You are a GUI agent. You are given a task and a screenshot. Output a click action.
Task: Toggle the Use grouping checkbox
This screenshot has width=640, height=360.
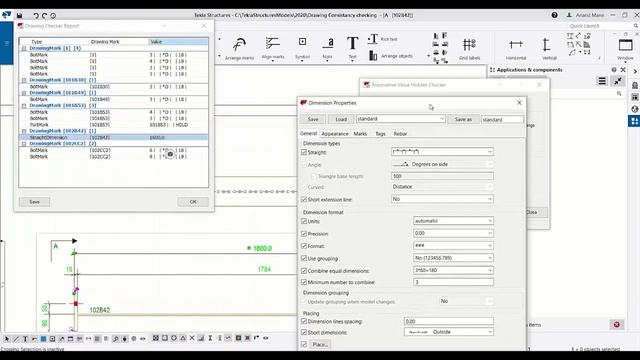pyautogui.click(x=304, y=258)
